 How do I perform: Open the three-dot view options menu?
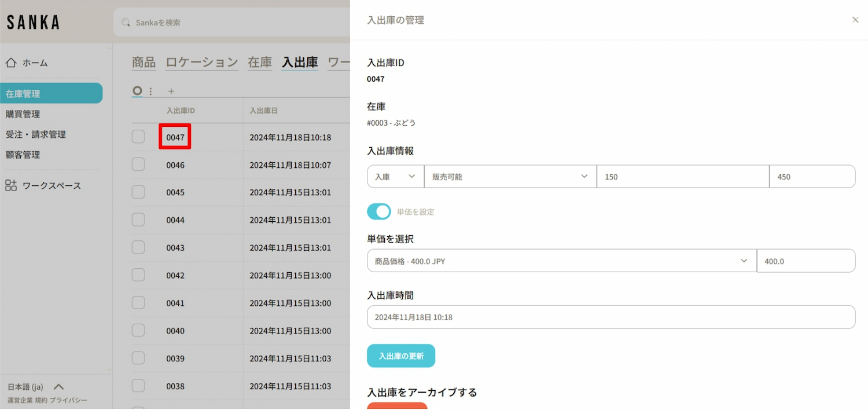[151, 91]
